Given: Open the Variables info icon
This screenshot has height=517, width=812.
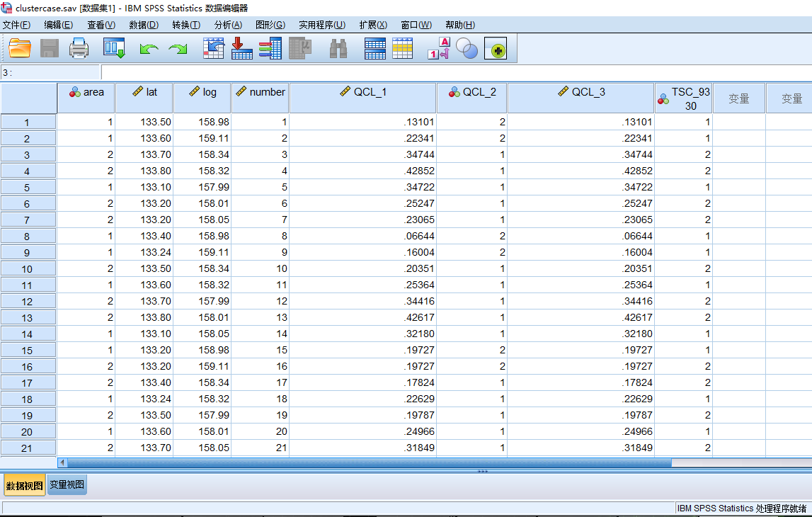Looking at the screenshot, I should [270, 49].
